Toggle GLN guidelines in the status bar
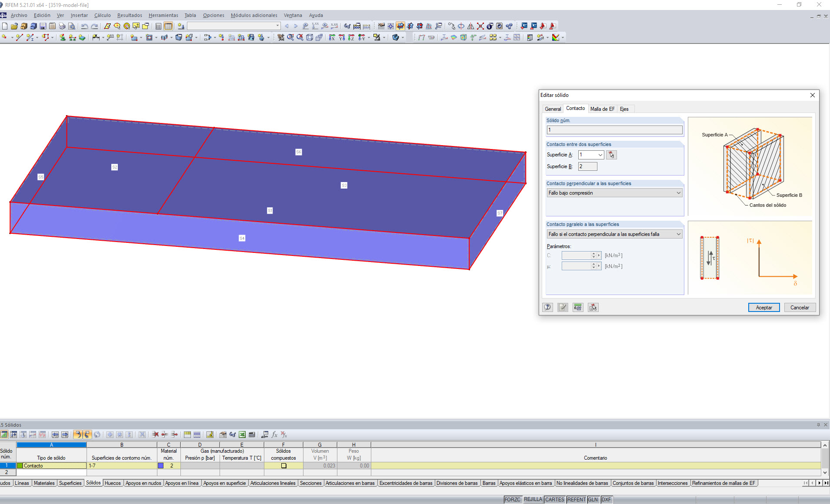Viewport: 830px width, 504px height. click(x=593, y=500)
